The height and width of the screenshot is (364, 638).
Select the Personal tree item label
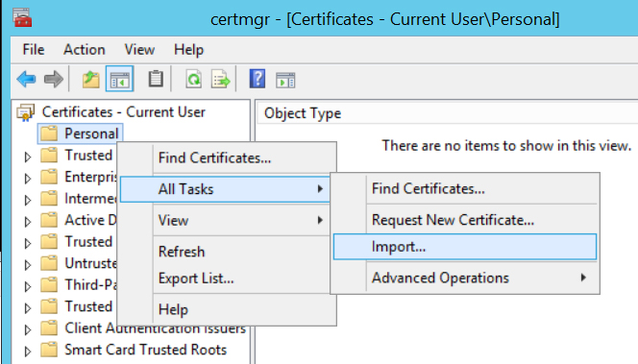click(91, 133)
